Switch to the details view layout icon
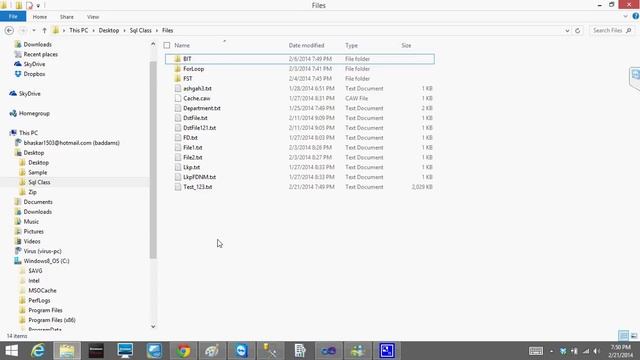This screenshot has width=640, height=360. point(623,336)
